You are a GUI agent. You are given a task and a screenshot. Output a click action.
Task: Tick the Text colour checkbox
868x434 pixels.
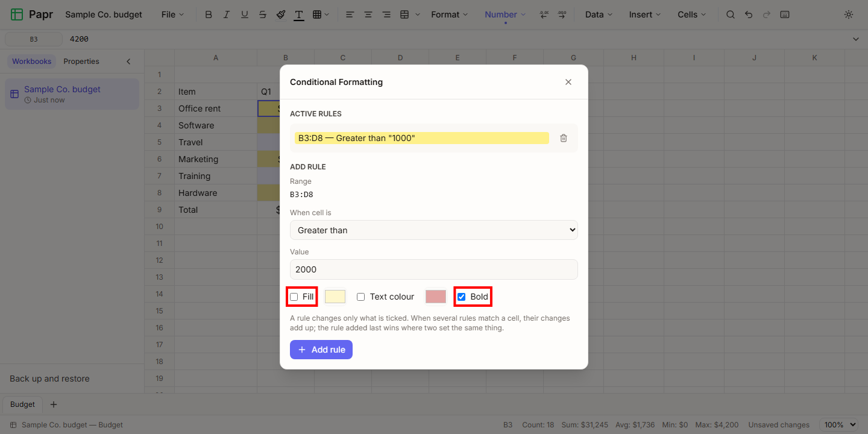[x=360, y=297]
